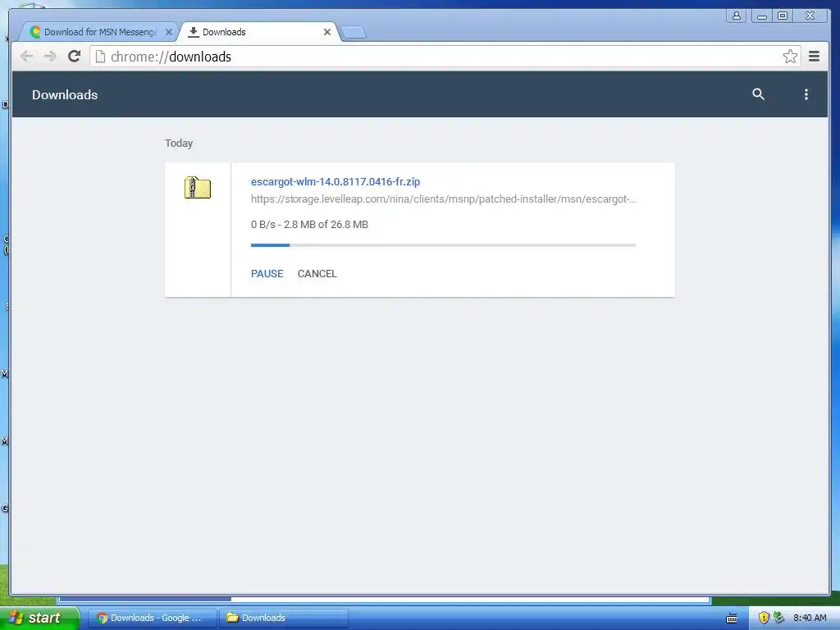Select the Downloads browser tab
This screenshot has width=840, height=630.
coord(258,32)
